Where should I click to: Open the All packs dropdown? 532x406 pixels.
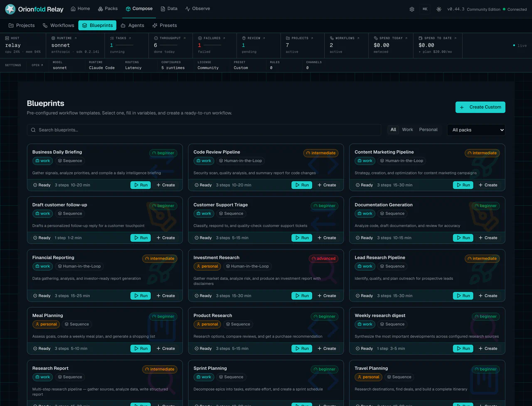coord(476,130)
